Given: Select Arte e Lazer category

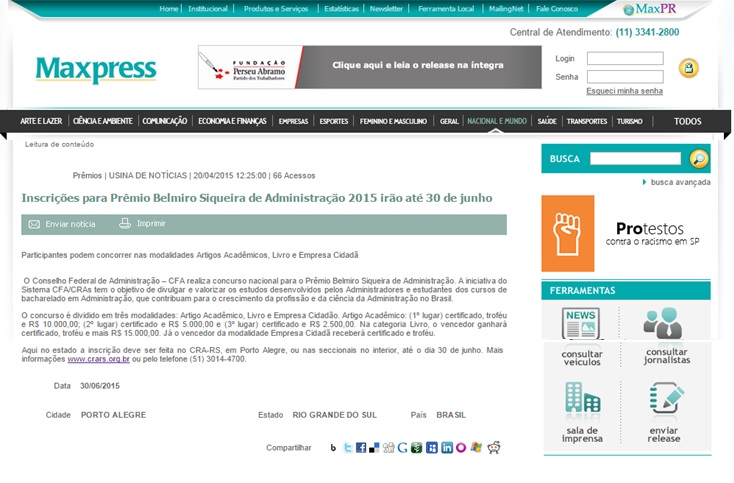Looking at the screenshot, I should pyautogui.click(x=41, y=121).
